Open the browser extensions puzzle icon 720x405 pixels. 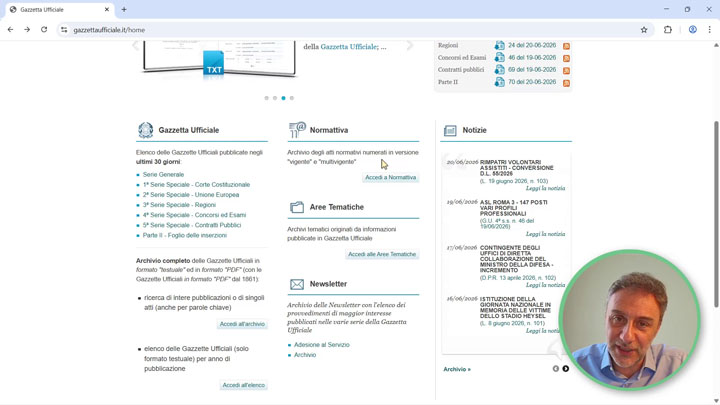[668, 30]
